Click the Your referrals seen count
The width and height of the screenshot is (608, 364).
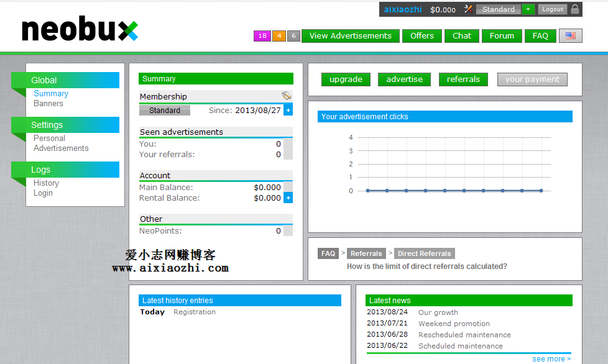tap(279, 155)
